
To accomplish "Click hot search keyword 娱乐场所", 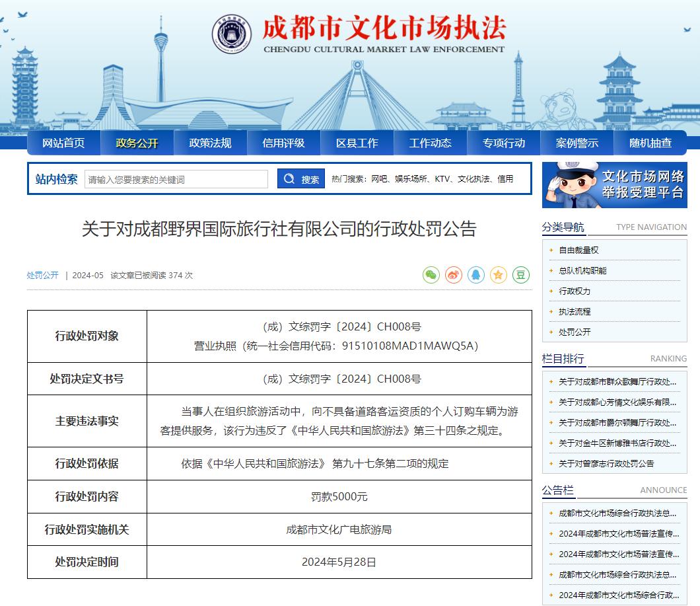I will point(410,179).
